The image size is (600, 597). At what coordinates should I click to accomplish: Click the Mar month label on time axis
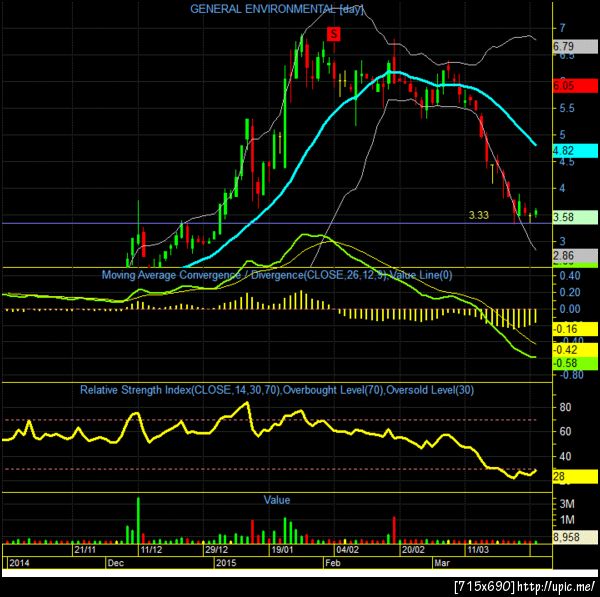tap(442, 563)
